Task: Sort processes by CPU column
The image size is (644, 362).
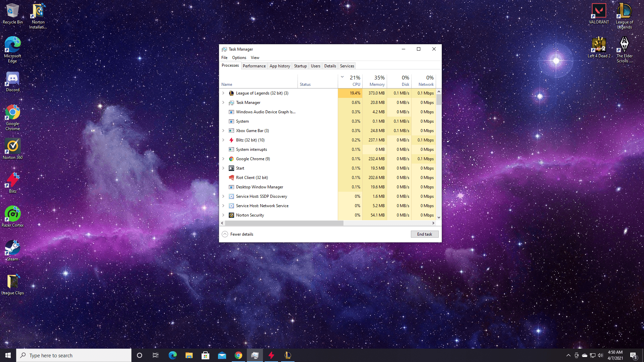Action: click(351, 81)
